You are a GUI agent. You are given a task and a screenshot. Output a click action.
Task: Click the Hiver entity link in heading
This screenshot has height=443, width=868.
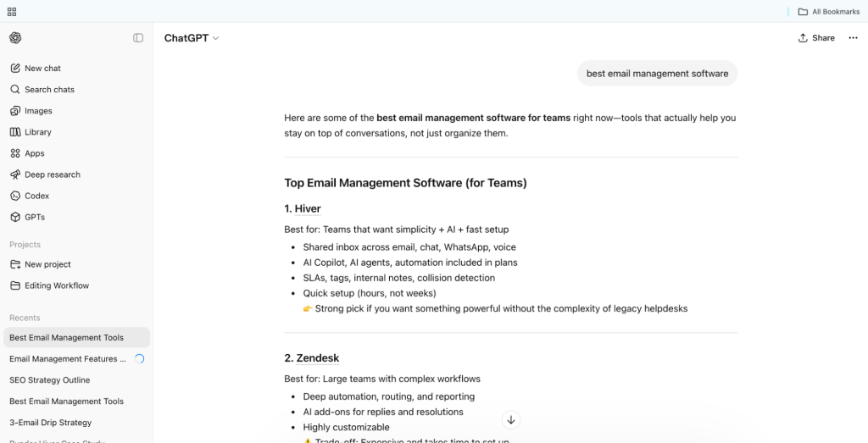click(x=308, y=208)
